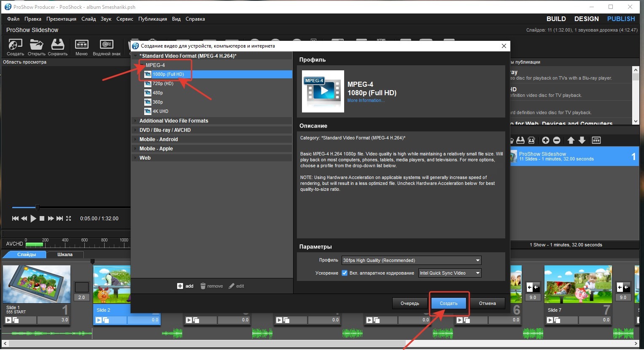Click the rewind preview button
Screen dimensions: 644x350
(24, 219)
